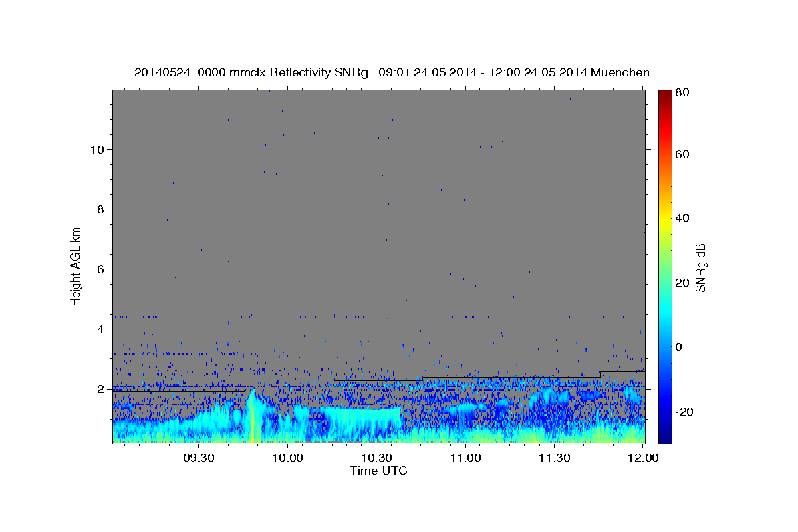Click the 12:00 time tick label
Image resolution: width=798 pixels, height=532 pixels.
point(643,458)
